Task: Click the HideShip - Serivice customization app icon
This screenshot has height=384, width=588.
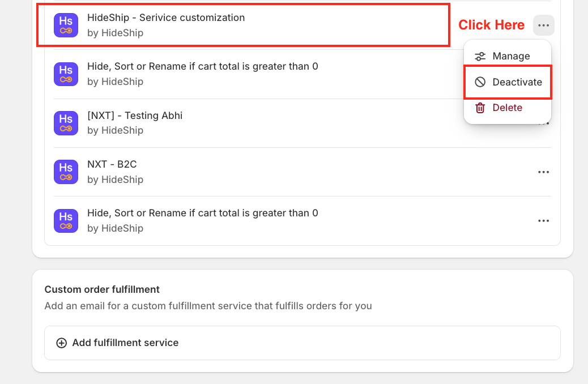Action: [66, 25]
